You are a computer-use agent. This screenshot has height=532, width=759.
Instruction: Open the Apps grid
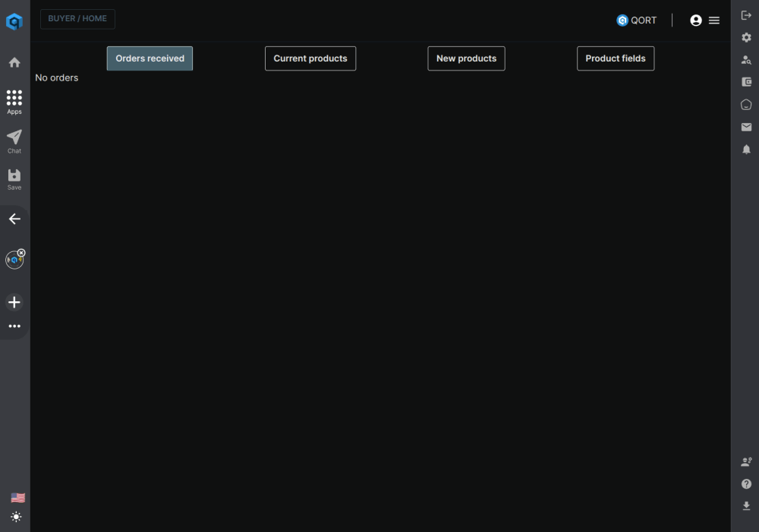[x=14, y=101]
